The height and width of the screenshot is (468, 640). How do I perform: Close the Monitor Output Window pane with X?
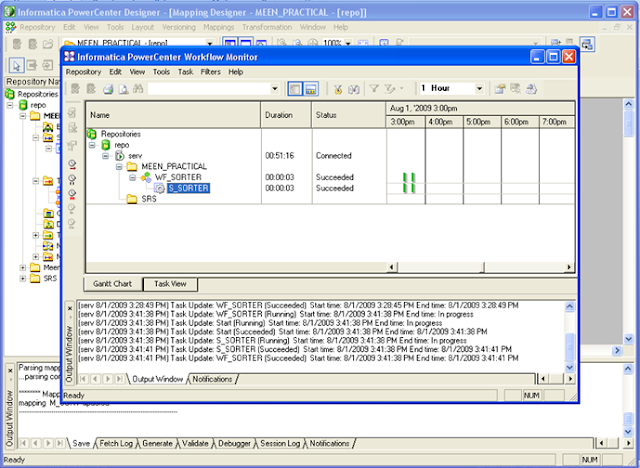(x=70, y=308)
